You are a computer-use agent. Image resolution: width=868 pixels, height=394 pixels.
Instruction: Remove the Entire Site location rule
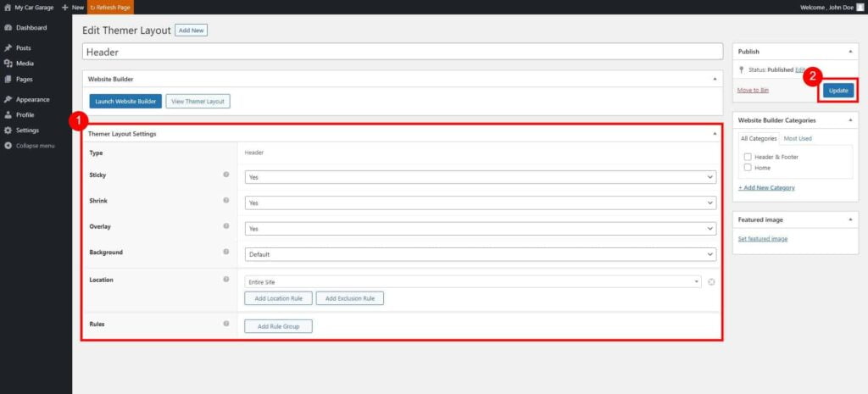coord(711,281)
